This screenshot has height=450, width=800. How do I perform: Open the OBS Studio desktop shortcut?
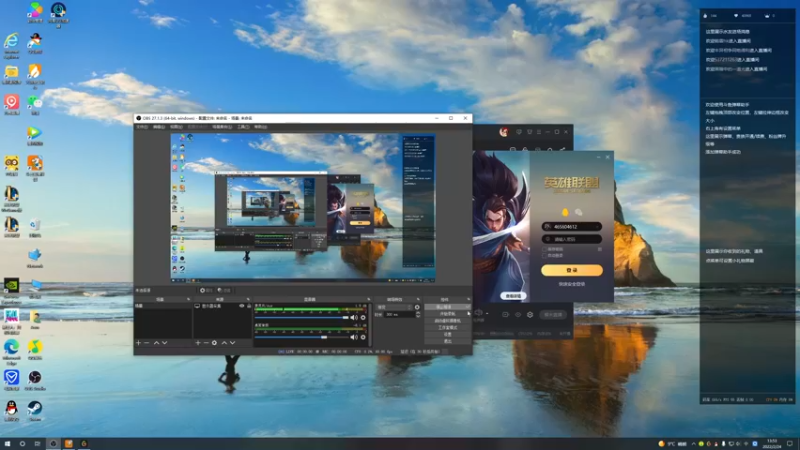coord(35,381)
